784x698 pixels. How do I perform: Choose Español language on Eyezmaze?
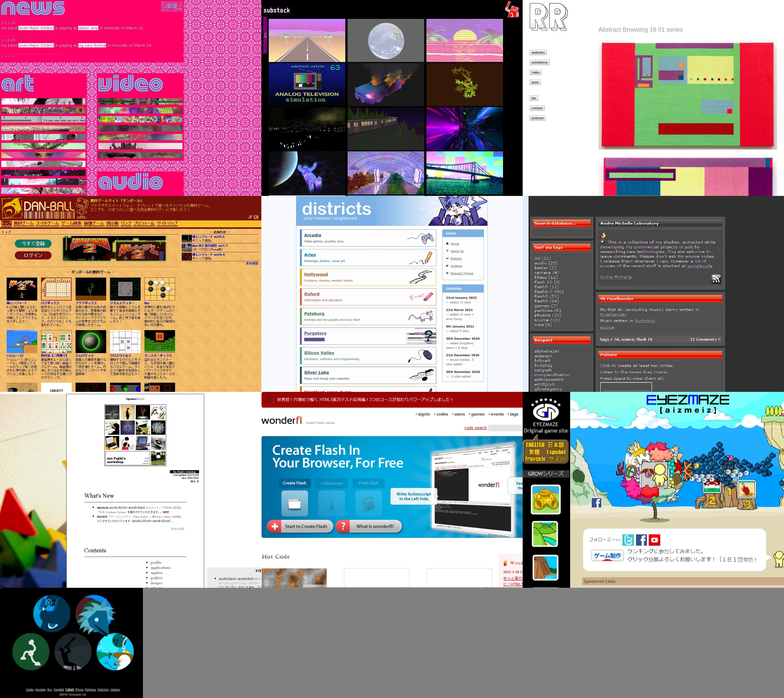click(556, 452)
